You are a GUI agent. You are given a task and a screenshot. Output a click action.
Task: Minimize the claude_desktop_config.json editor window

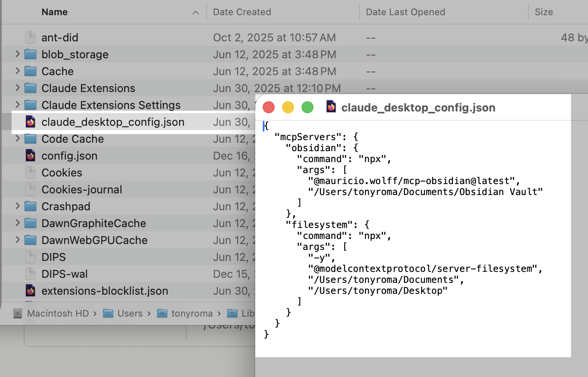288,107
